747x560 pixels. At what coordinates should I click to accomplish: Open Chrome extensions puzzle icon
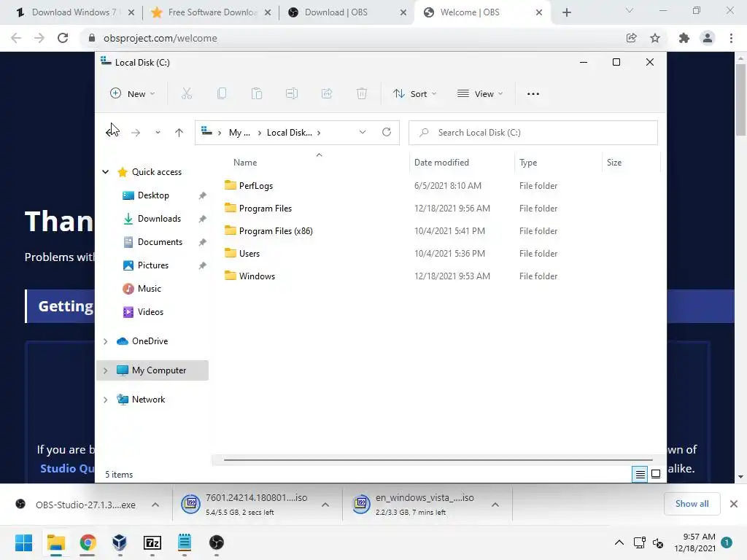(684, 38)
